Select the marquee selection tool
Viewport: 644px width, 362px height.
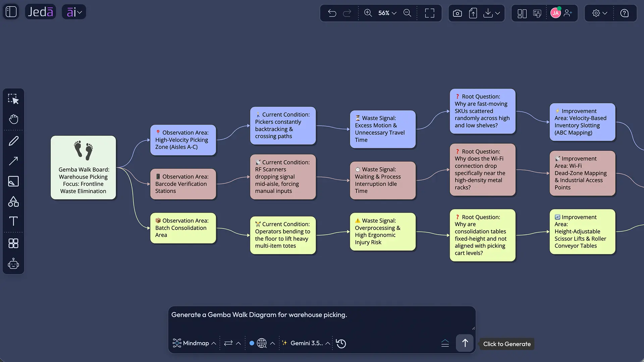[13, 99]
